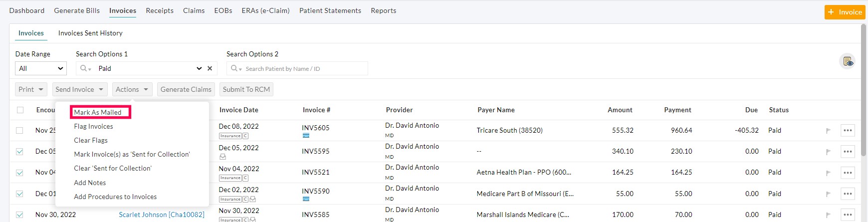Viewport: 868px width, 222px height.
Task: Click the card icon under INV5605
Action: 306,136
